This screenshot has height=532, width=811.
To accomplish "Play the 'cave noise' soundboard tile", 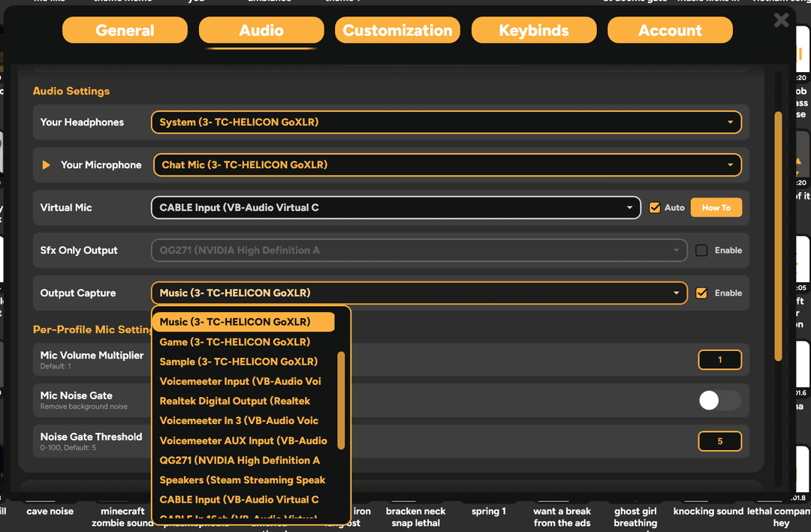I will 50,511.
